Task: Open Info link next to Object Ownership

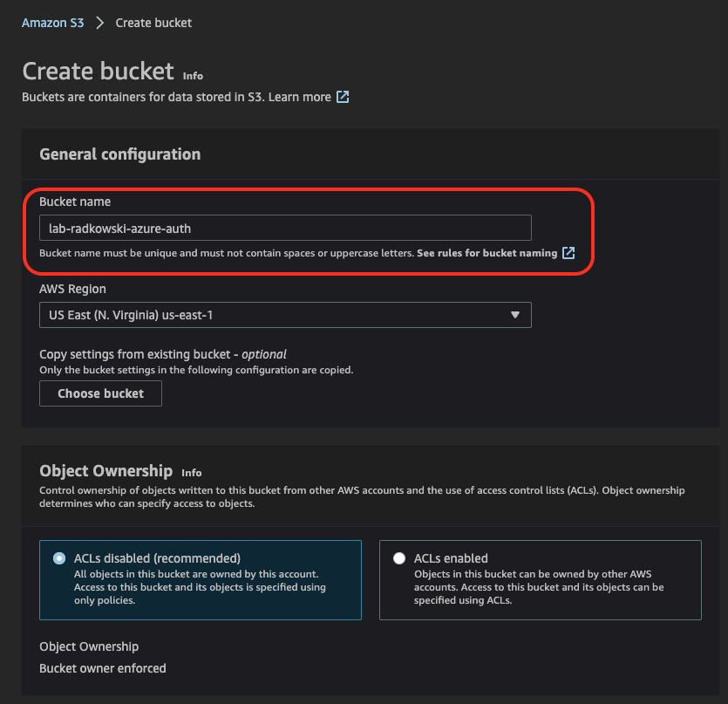Action: (x=191, y=473)
